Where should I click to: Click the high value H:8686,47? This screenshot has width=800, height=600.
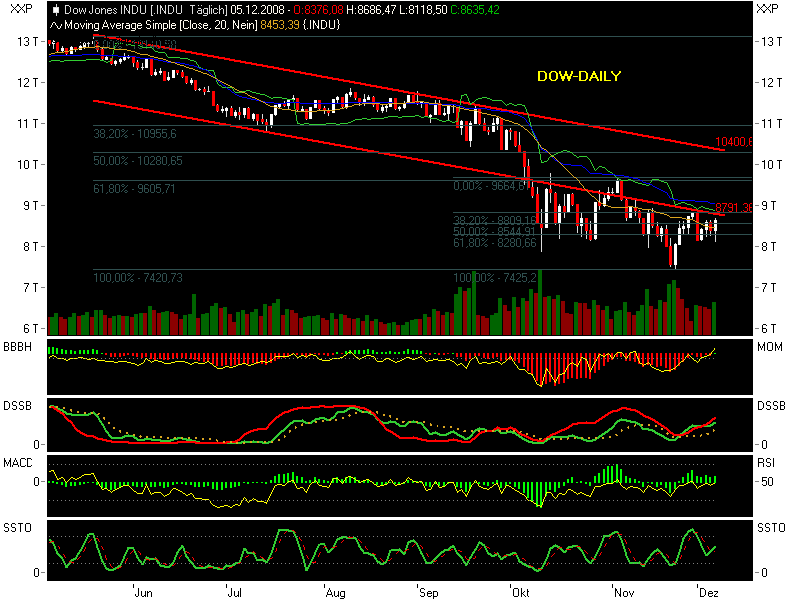[x=371, y=10]
